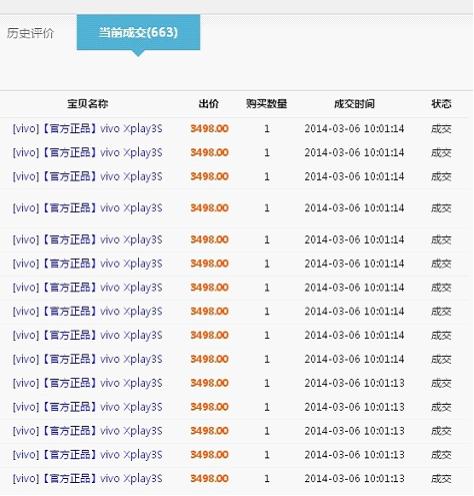This screenshot has width=474, height=496.
Task: Select the 当前成交(663) tab
Action: click(138, 32)
